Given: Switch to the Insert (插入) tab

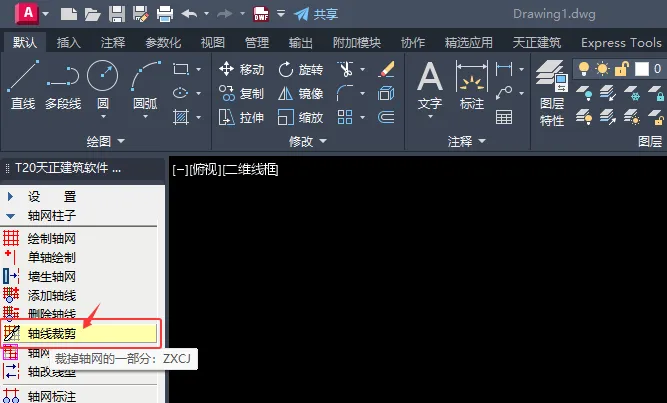Looking at the screenshot, I should tap(68, 43).
